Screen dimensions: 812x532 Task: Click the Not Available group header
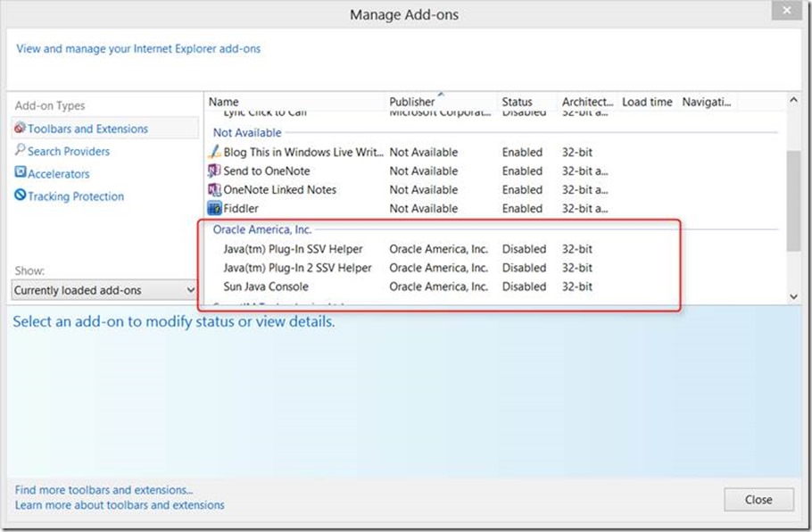pyautogui.click(x=247, y=133)
